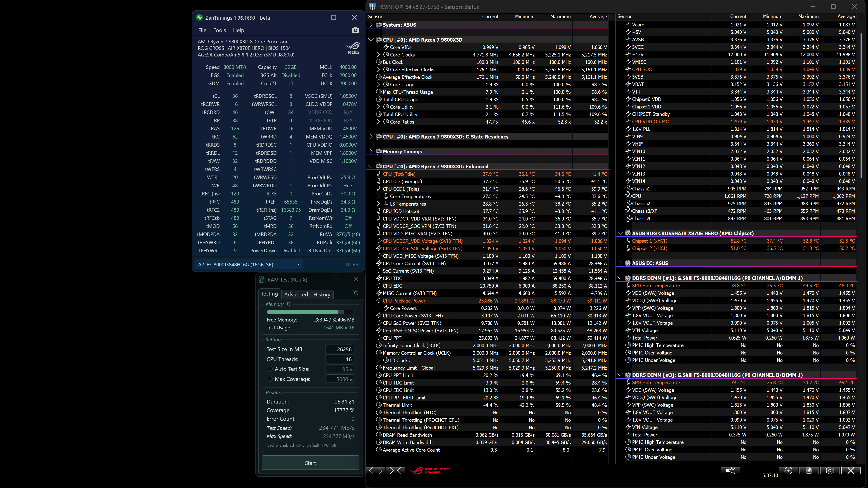
Task: Collapse the ASUS ROG CROSSHAIR chipset group
Action: tap(620, 233)
